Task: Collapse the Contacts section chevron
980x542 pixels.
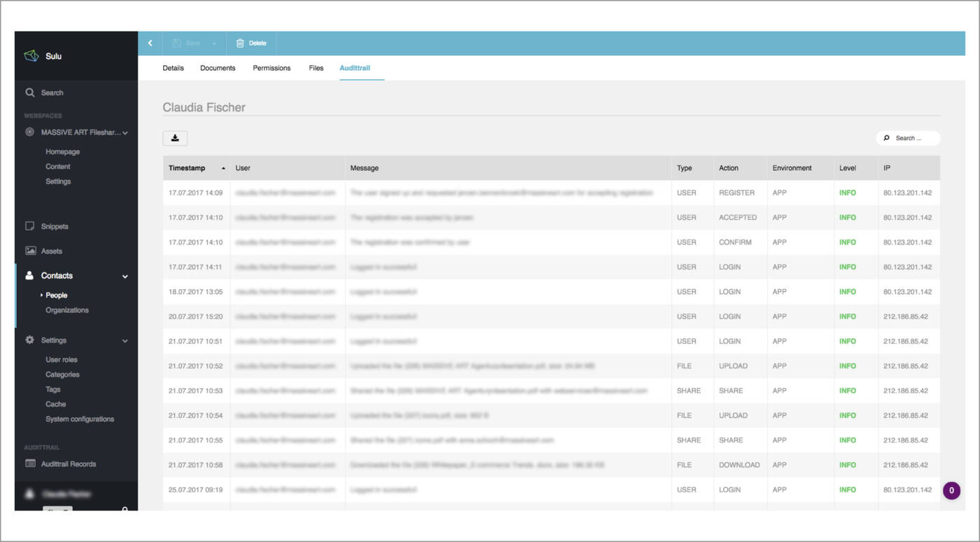Action: (125, 276)
